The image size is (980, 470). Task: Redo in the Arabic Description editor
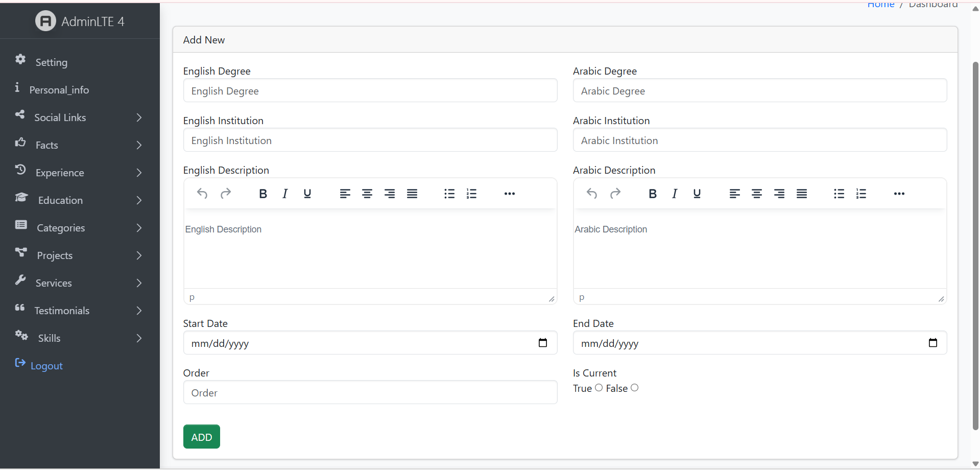[615, 194]
